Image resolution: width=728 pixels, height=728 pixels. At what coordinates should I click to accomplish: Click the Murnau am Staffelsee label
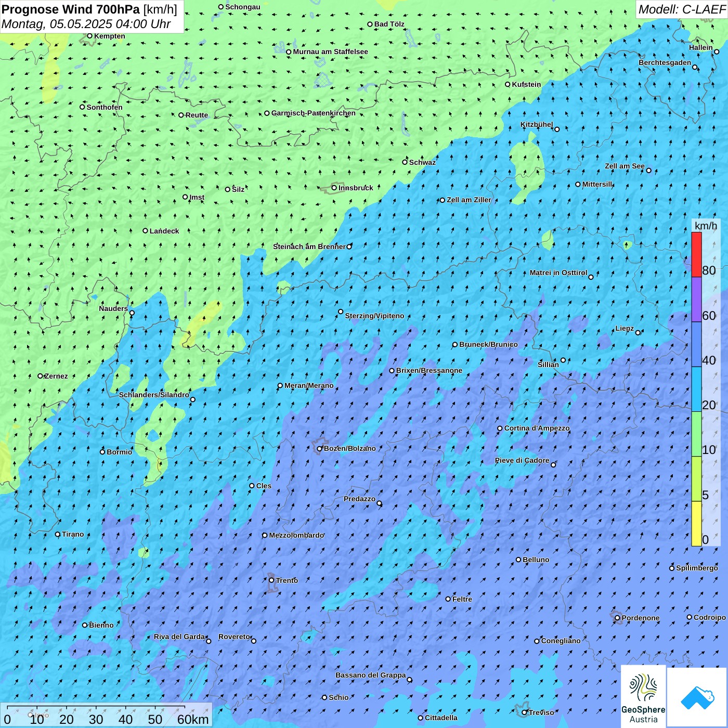coord(330,51)
